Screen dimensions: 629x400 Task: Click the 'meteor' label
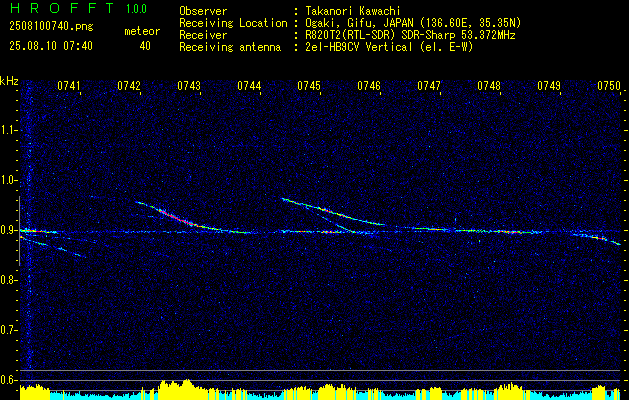tap(142, 31)
